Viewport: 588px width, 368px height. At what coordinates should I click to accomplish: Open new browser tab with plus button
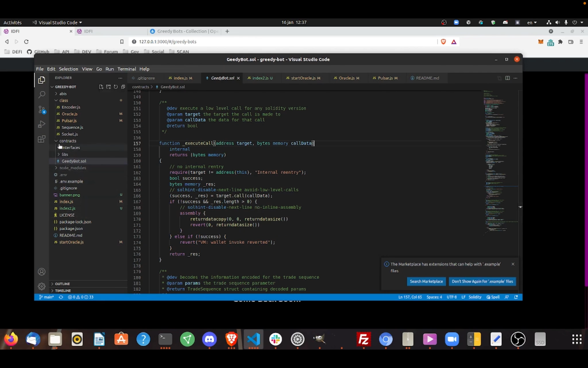click(x=227, y=31)
